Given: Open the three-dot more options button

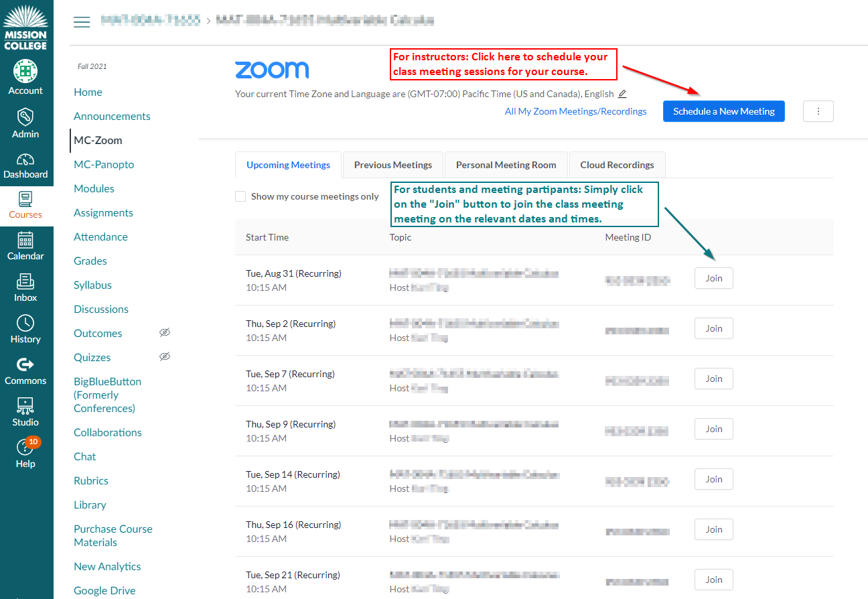Looking at the screenshot, I should tap(818, 111).
